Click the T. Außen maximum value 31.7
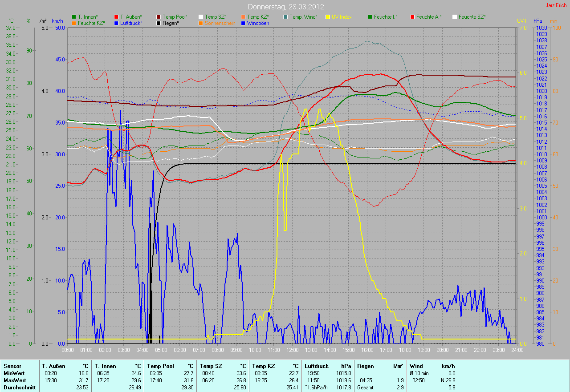 [84, 380]
